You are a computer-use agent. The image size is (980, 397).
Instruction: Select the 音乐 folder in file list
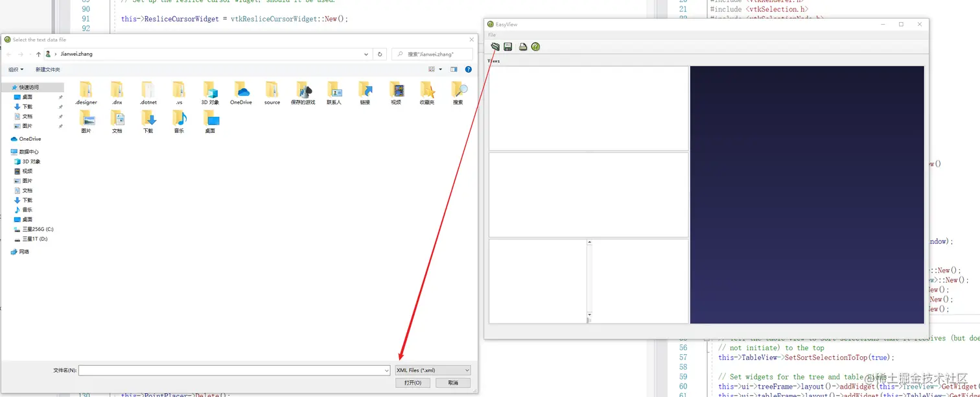(179, 122)
